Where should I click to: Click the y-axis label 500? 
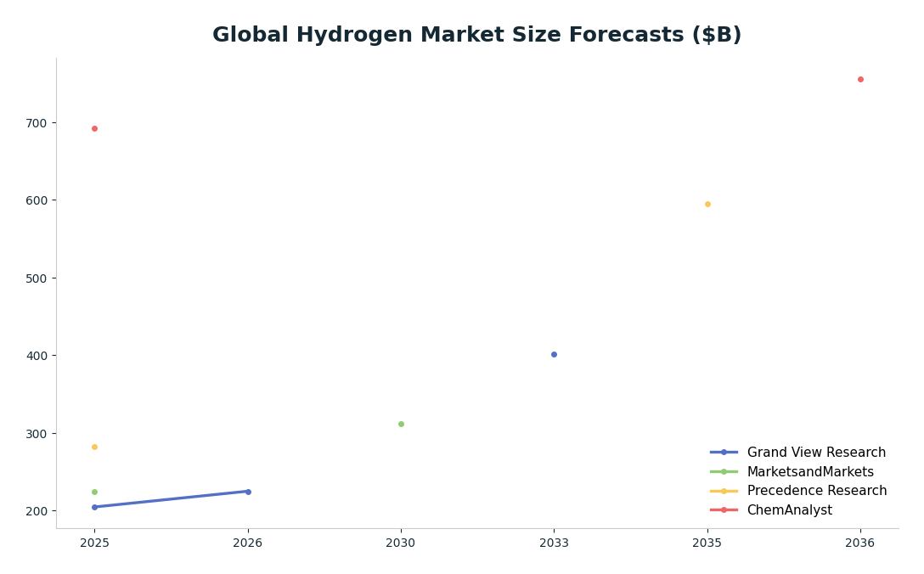tap(36, 279)
